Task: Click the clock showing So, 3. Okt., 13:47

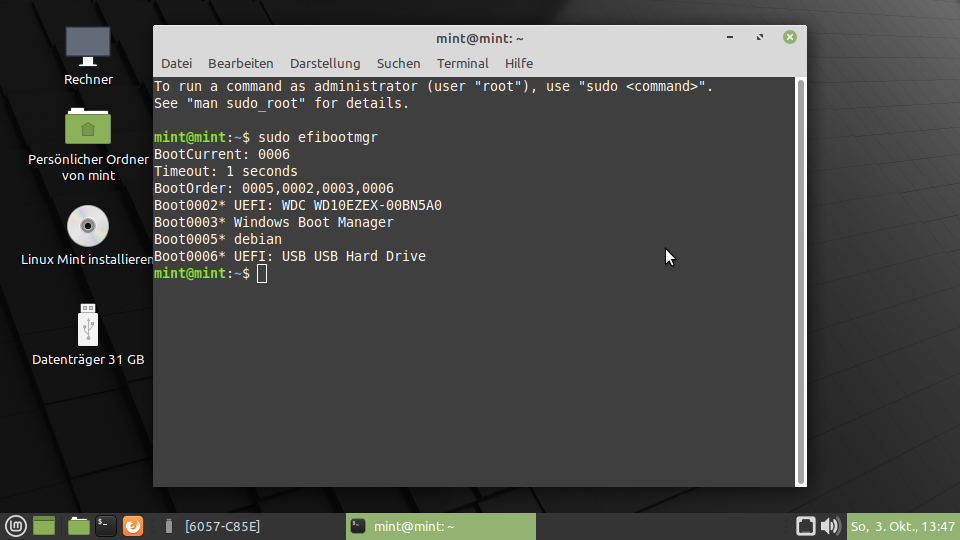Action: point(902,526)
